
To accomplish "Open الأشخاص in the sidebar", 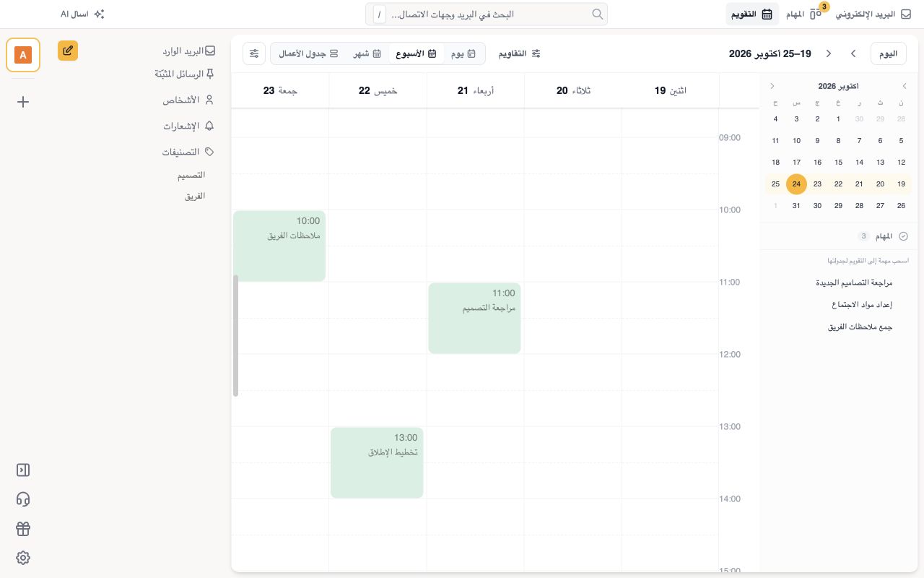I will [x=189, y=100].
